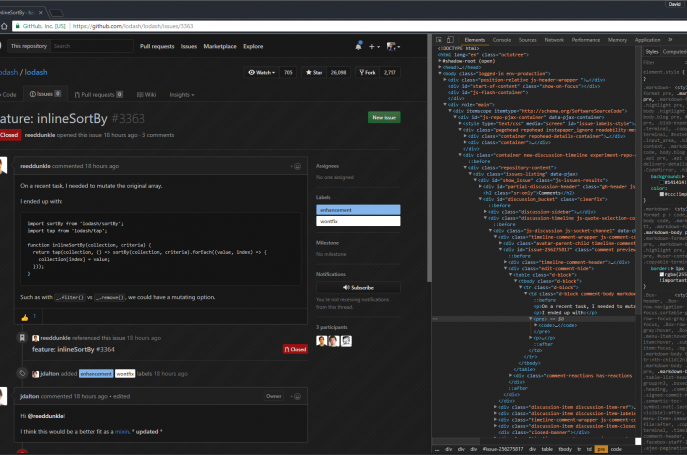687x455 pixels.
Task: Collapse the selected pre element node
Action: [531, 319]
